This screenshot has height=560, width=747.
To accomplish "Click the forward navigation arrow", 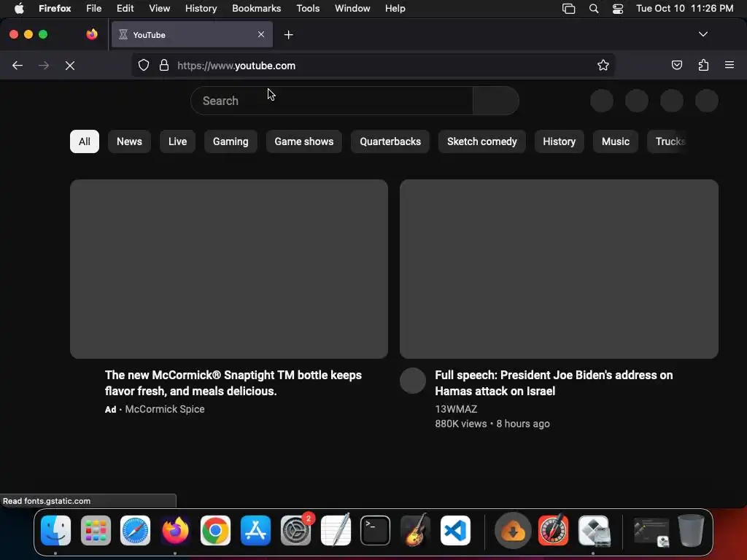I will tap(44, 65).
